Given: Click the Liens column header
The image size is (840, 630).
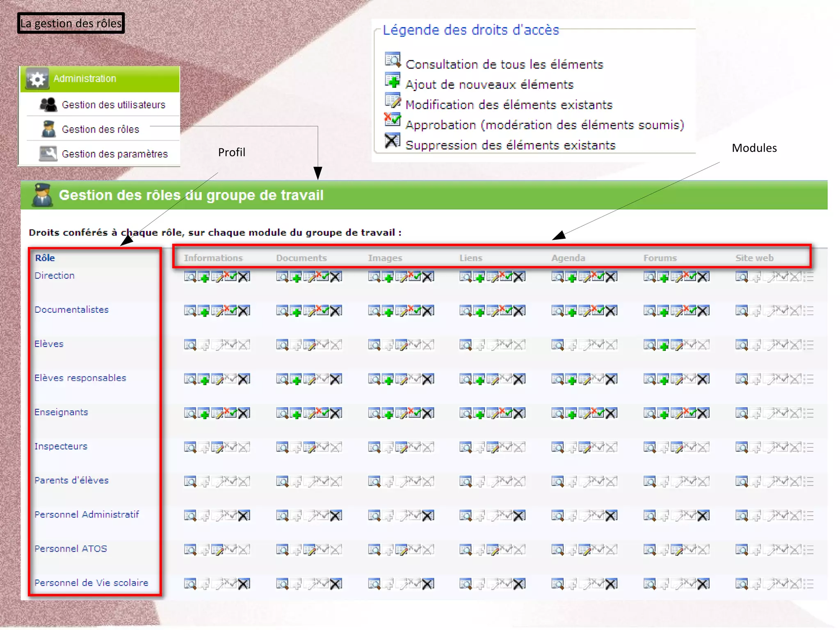Looking at the screenshot, I should pos(470,258).
